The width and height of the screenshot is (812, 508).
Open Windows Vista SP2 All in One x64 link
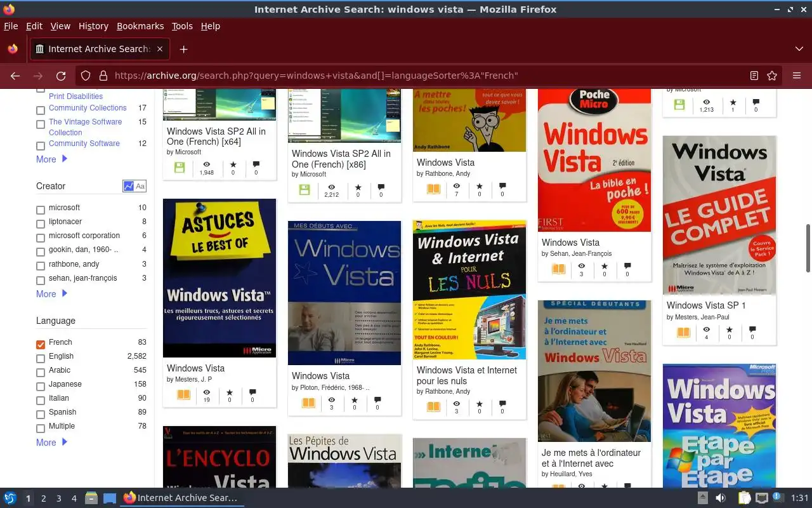point(216,137)
